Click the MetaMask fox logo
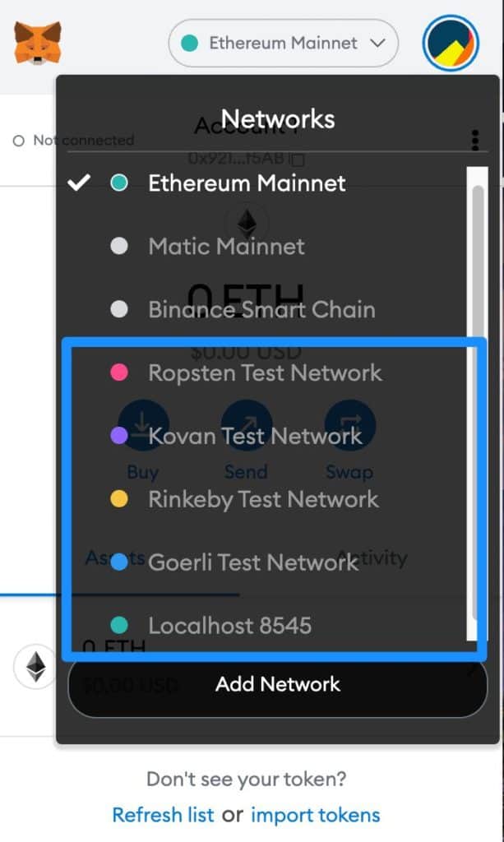Screen dimensions: 504x842 38,43
